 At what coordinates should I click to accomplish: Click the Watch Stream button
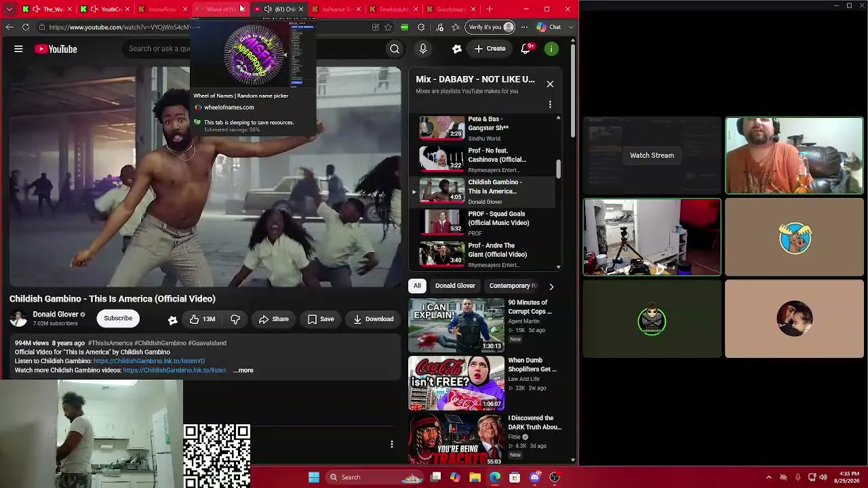(x=652, y=155)
